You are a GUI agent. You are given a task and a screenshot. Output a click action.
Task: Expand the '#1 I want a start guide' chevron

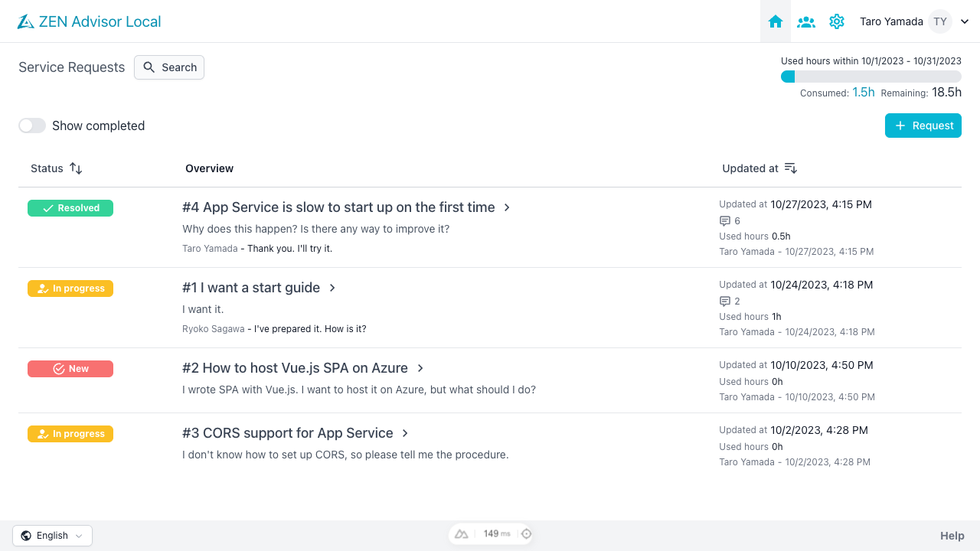(332, 288)
